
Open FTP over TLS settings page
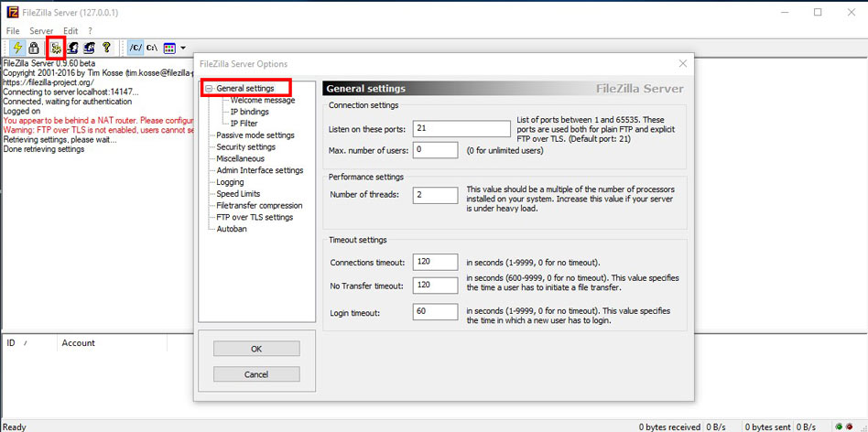click(255, 217)
